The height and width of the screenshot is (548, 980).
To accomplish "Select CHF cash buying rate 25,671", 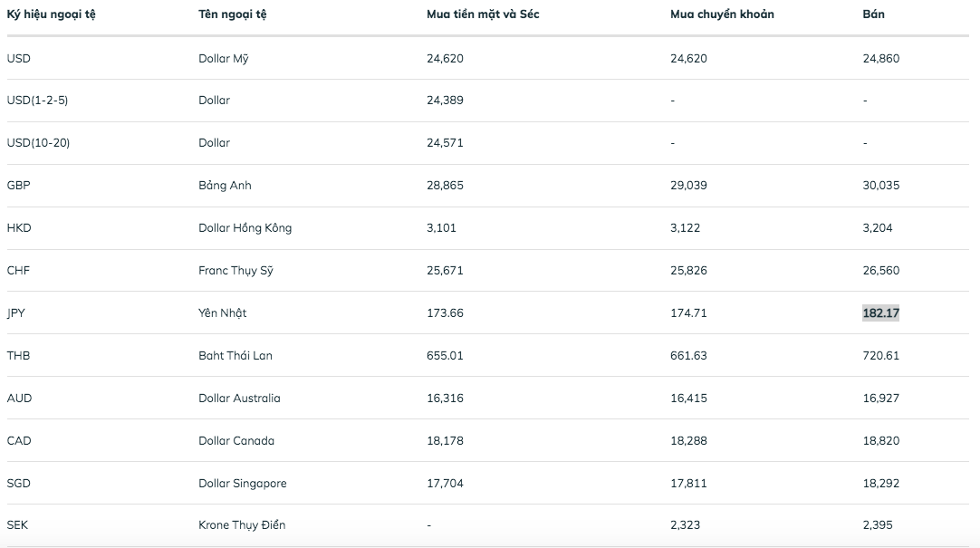I will coord(445,271).
